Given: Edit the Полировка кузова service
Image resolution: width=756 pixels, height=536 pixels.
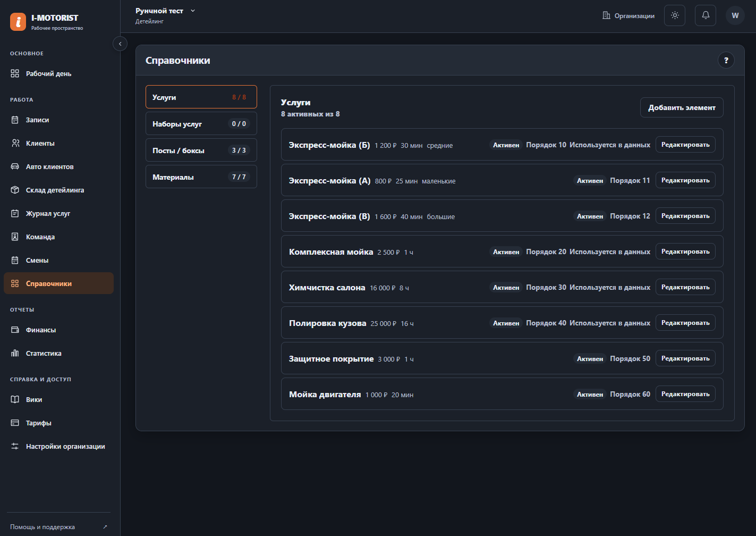Looking at the screenshot, I should (x=685, y=323).
